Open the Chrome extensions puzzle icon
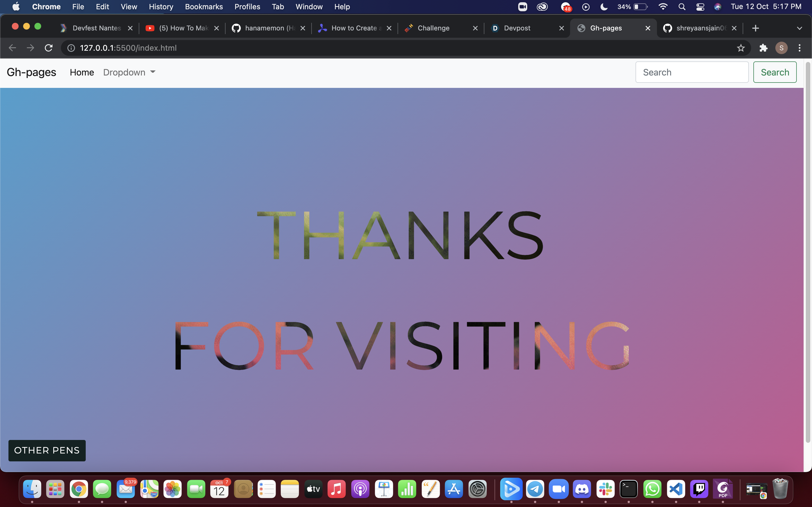812x507 pixels. coord(763,48)
